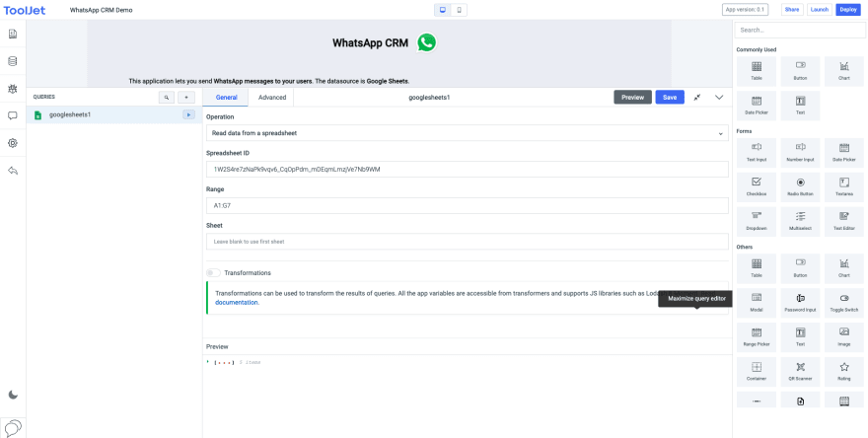Click the Spreadsheet ID field
Viewport: 868px width, 438px height.
click(x=468, y=170)
